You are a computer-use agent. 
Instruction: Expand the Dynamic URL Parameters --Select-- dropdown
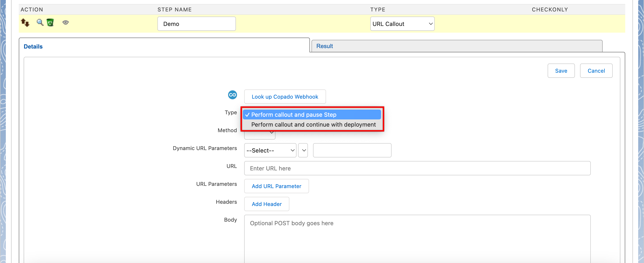click(x=270, y=150)
